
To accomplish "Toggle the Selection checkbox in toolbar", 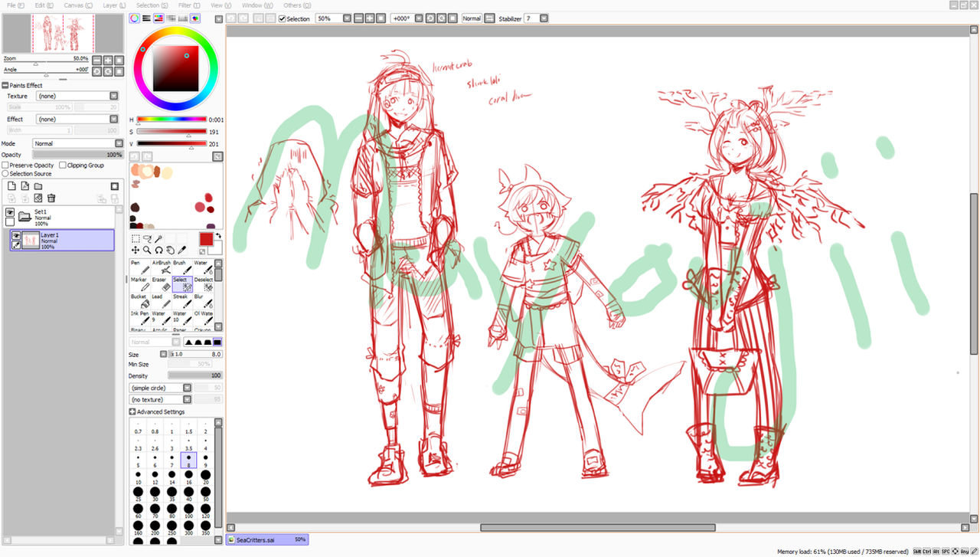I will tap(283, 18).
